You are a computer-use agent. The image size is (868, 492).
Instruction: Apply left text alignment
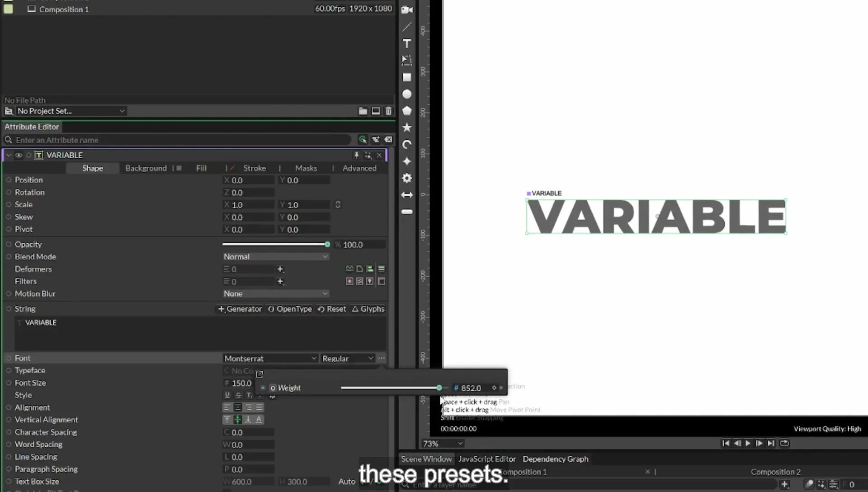click(227, 407)
